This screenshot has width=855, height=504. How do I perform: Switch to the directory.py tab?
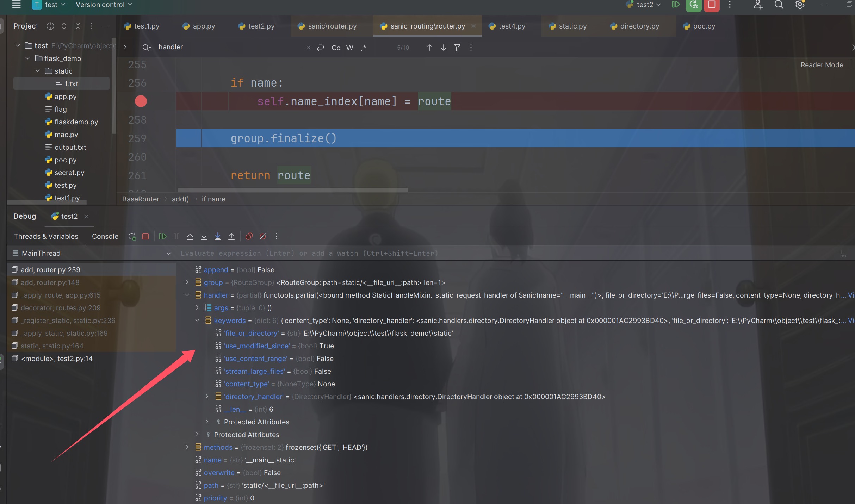click(x=639, y=26)
